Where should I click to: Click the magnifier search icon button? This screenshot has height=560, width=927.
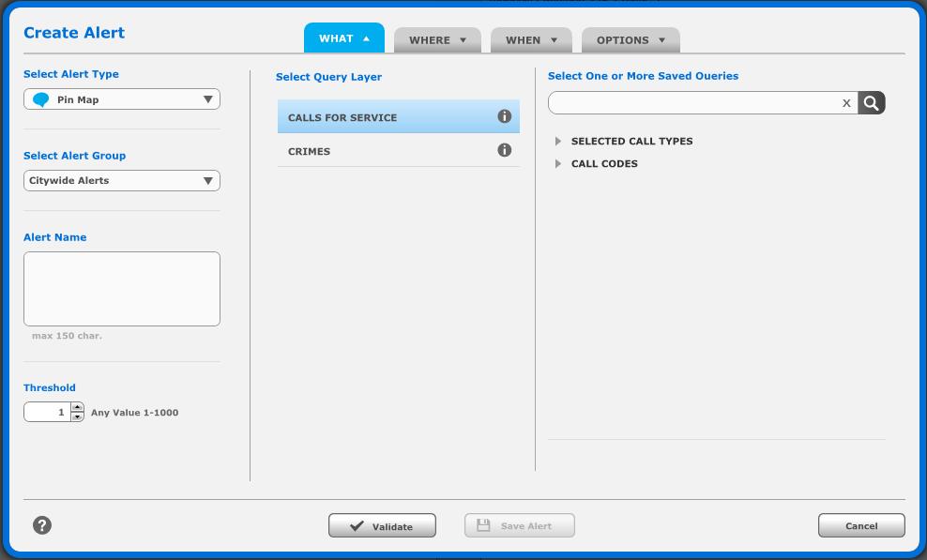[x=871, y=103]
